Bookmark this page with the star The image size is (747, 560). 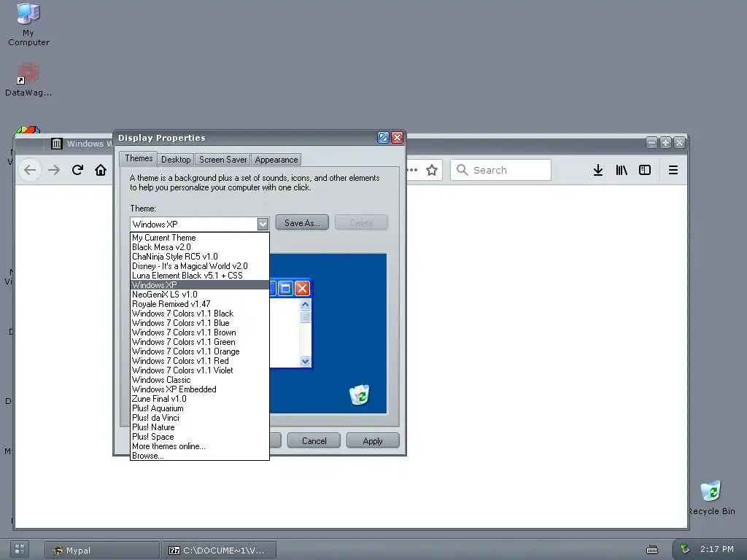(x=432, y=170)
